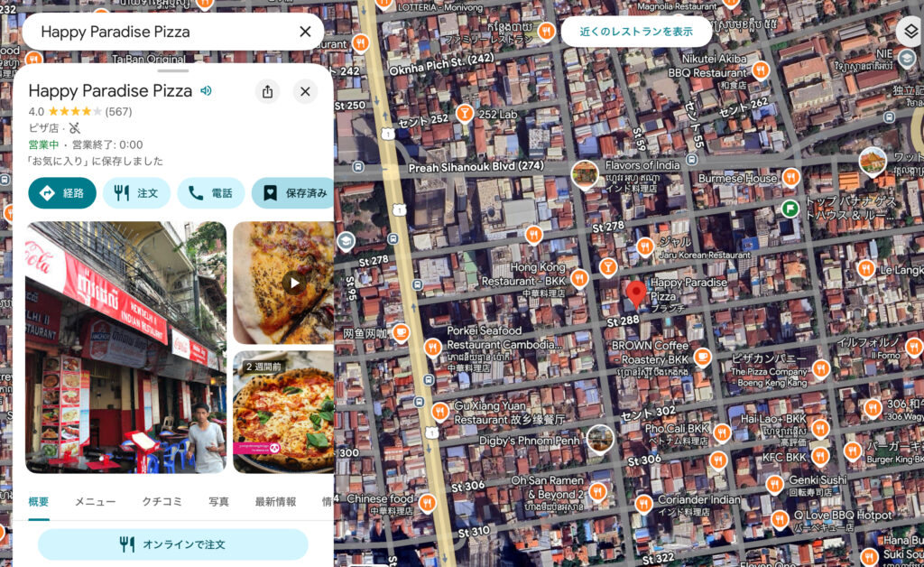Open the Digby's Phnom Penh photo marker
The height and width of the screenshot is (567, 924).
coord(599,439)
